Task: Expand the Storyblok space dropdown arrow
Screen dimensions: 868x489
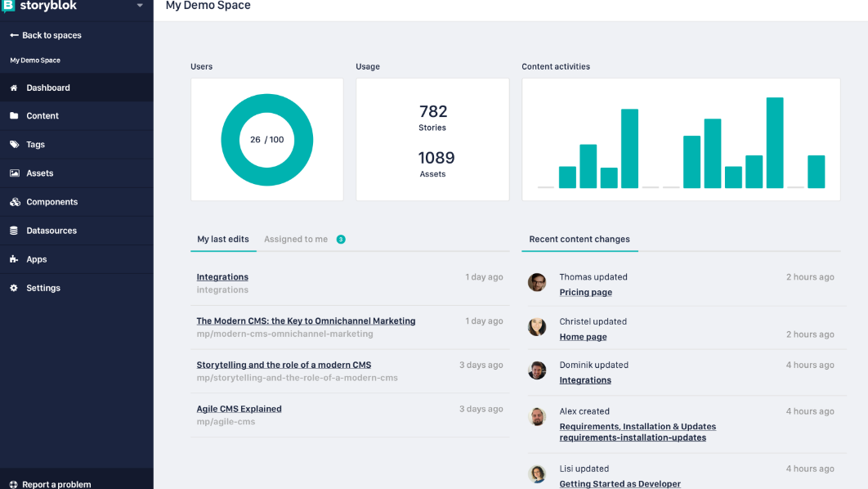Action: coord(140,6)
